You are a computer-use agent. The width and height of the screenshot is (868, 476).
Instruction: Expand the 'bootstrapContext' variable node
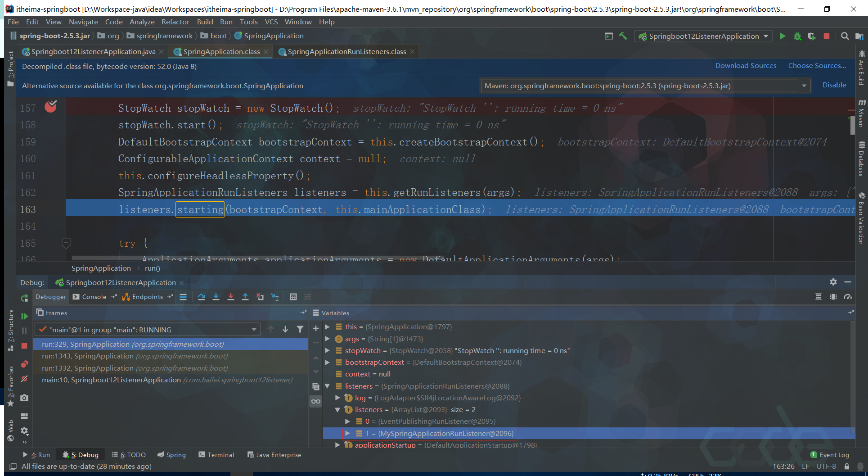pyautogui.click(x=328, y=362)
